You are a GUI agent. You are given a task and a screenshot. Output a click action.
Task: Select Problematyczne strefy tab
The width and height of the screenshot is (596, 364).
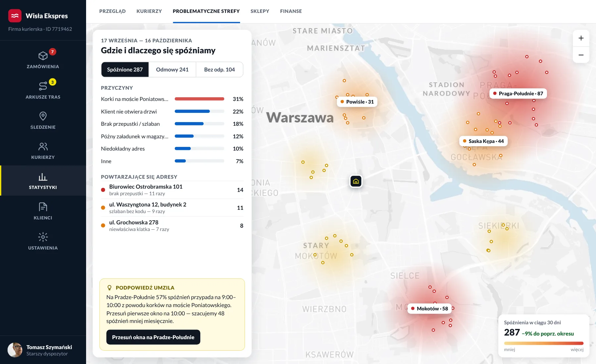coord(206,11)
